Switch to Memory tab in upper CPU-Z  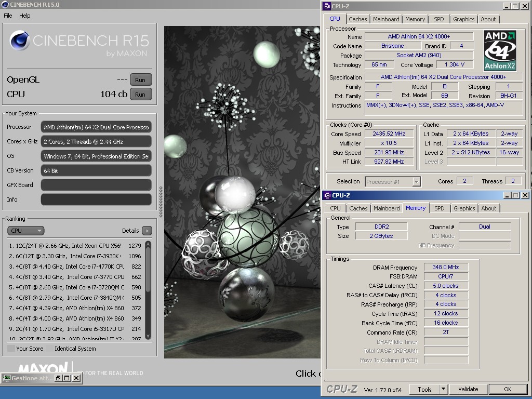[415, 19]
